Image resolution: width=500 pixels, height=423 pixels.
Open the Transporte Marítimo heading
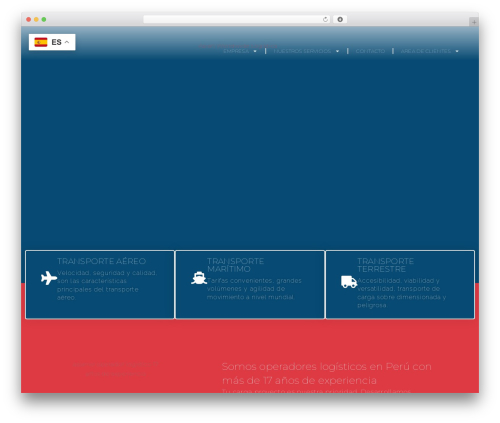click(x=235, y=265)
